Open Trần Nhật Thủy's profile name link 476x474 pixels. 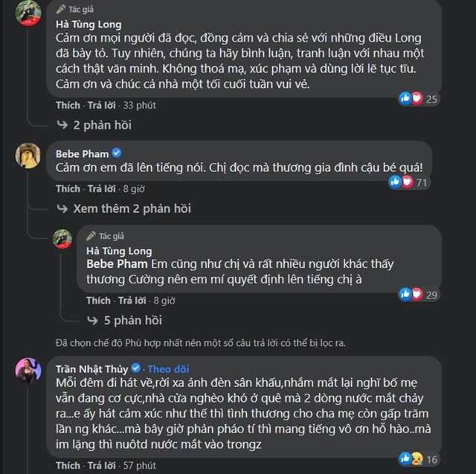92,368
